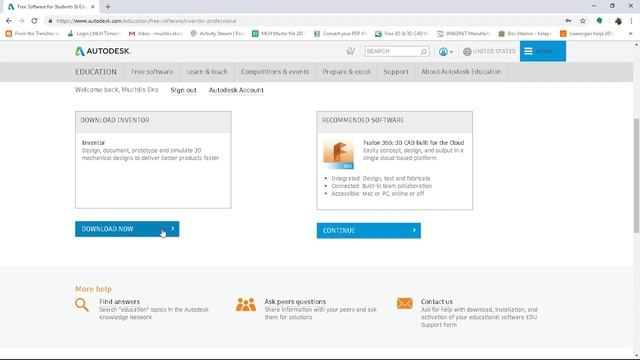The width and height of the screenshot is (640, 360).
Task: Click the magnifier icon in the search box
Action: point(424,51)
